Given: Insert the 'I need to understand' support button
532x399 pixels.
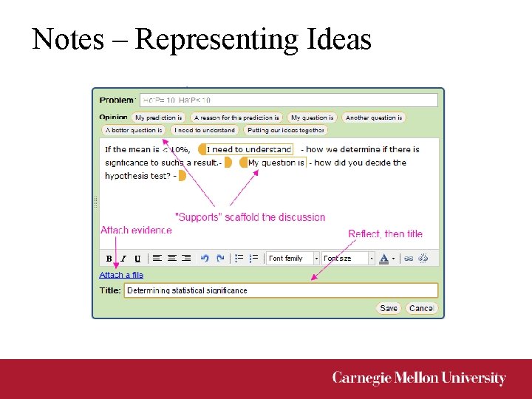Looking at the screenshot, I should [205, 130].
